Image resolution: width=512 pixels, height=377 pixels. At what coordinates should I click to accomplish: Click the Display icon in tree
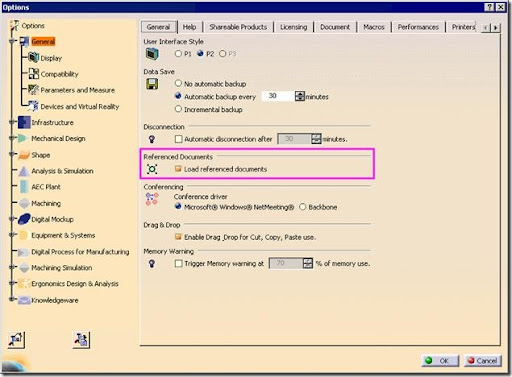(x=33, y=57)
